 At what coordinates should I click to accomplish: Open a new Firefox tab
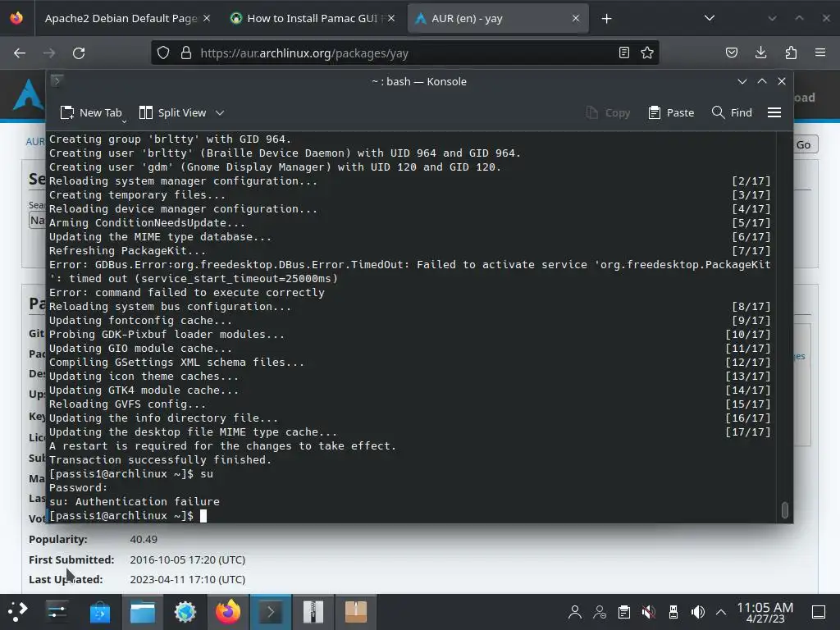(x=606, y=19)
